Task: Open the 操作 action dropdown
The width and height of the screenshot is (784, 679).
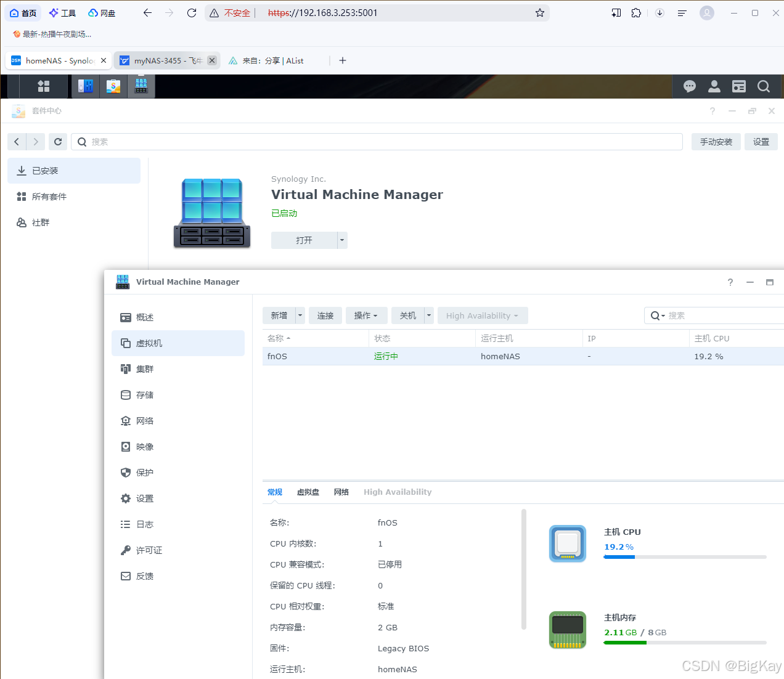Action: click(366, 315)
